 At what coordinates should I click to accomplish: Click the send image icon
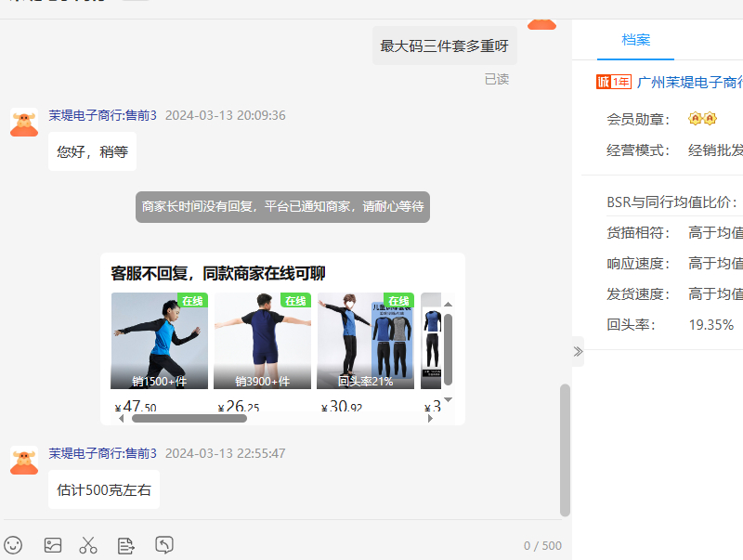coord(53,545)
